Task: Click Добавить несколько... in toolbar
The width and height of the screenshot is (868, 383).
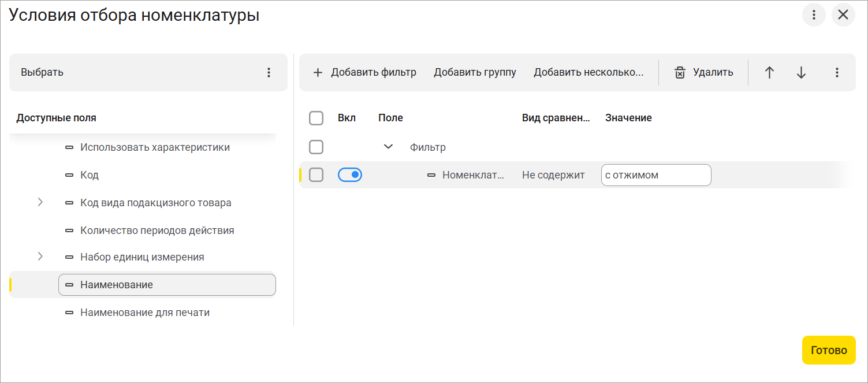Action: click(588, 73)
